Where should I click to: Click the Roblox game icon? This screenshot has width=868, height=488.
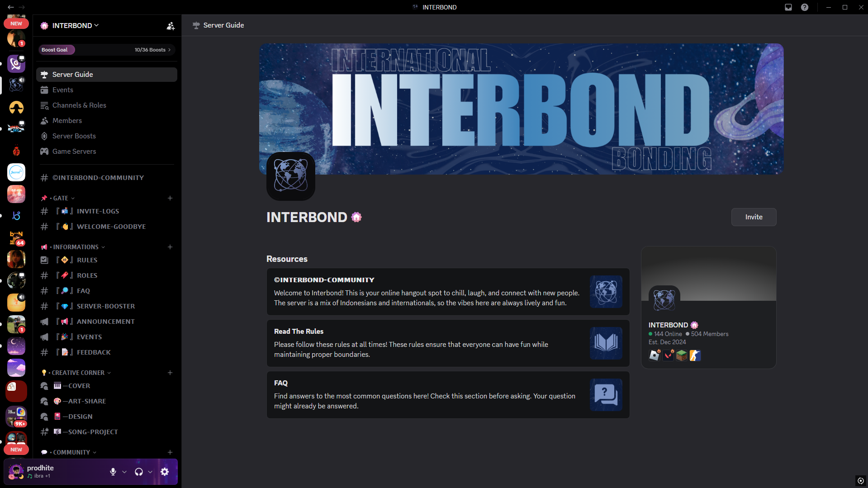[655, 355]
